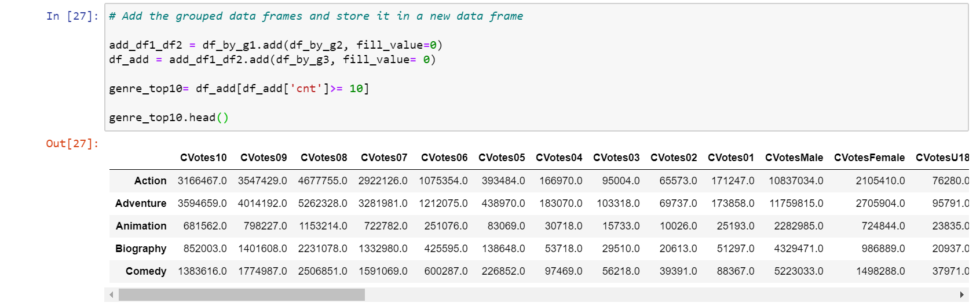Viewport: 980px width, 306px height.
Task: Click the Comedy CVotesMale value 5223033.0
Action: [799, 271]
